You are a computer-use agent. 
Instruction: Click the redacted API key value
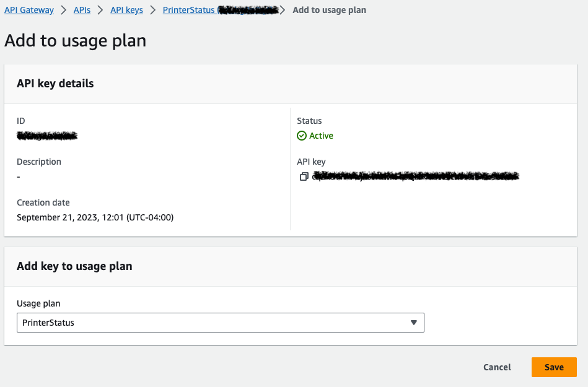pyautogui.click(x=415, y=176)
